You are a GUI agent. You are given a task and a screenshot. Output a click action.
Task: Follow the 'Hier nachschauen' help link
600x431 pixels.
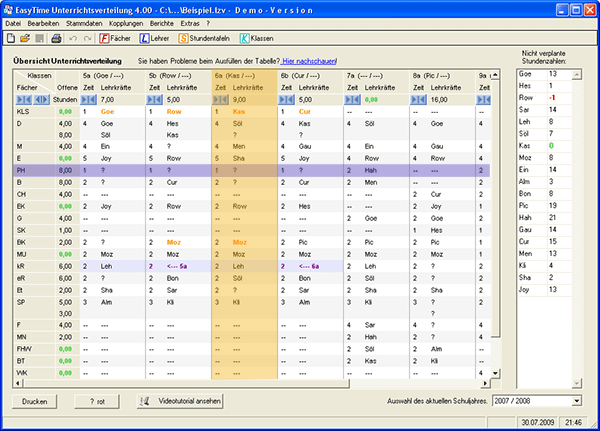[309, 61]
